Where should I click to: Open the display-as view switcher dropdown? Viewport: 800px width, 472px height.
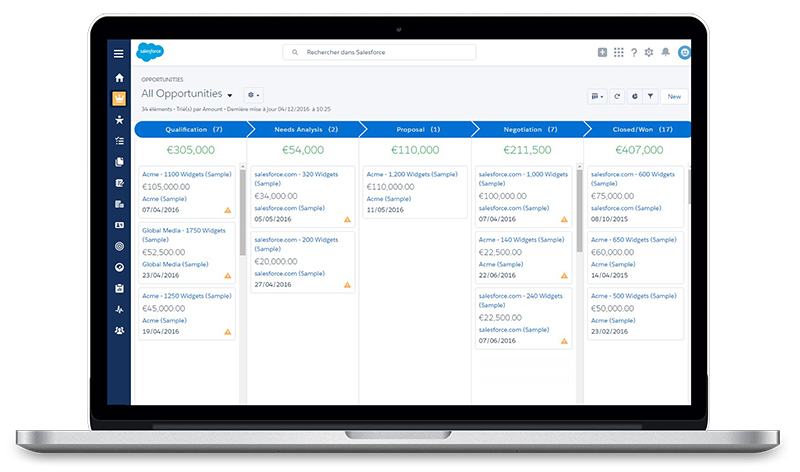pos(598,97)
